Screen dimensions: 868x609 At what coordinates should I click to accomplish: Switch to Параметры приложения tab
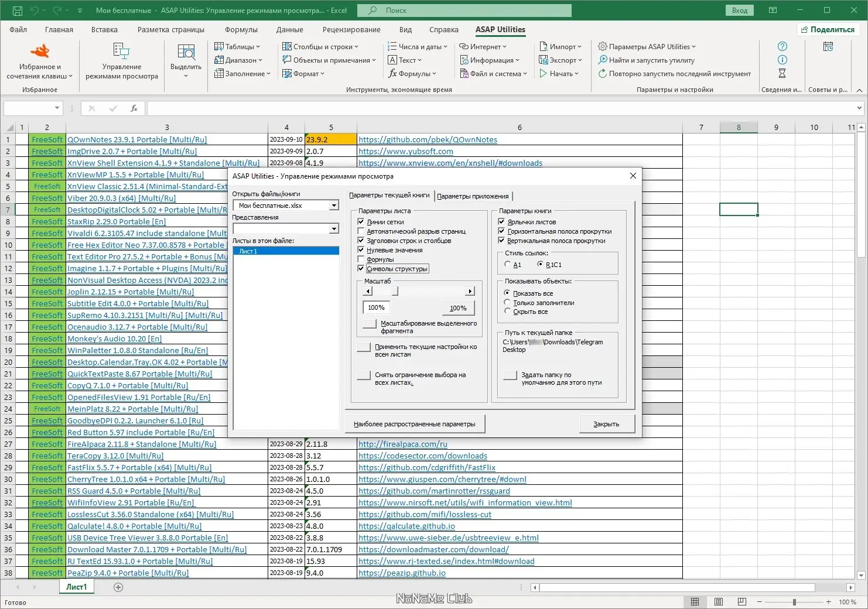click(473, 196)
